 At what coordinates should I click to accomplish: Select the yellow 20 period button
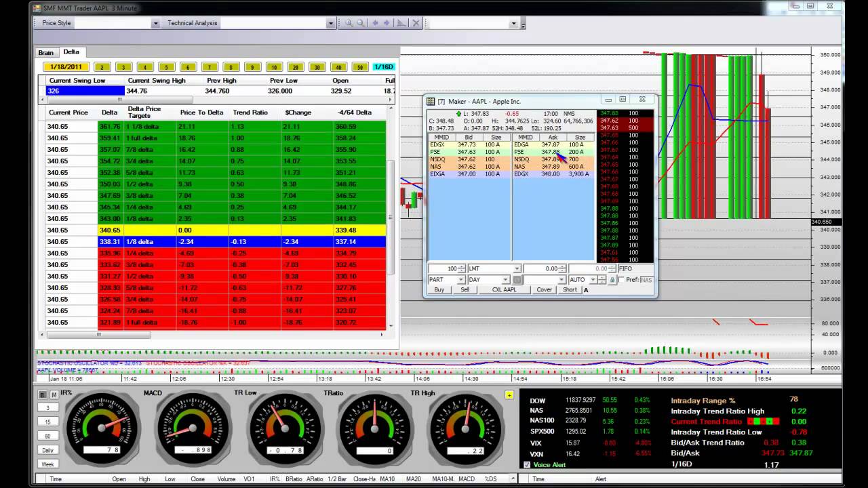click(296, 67)
